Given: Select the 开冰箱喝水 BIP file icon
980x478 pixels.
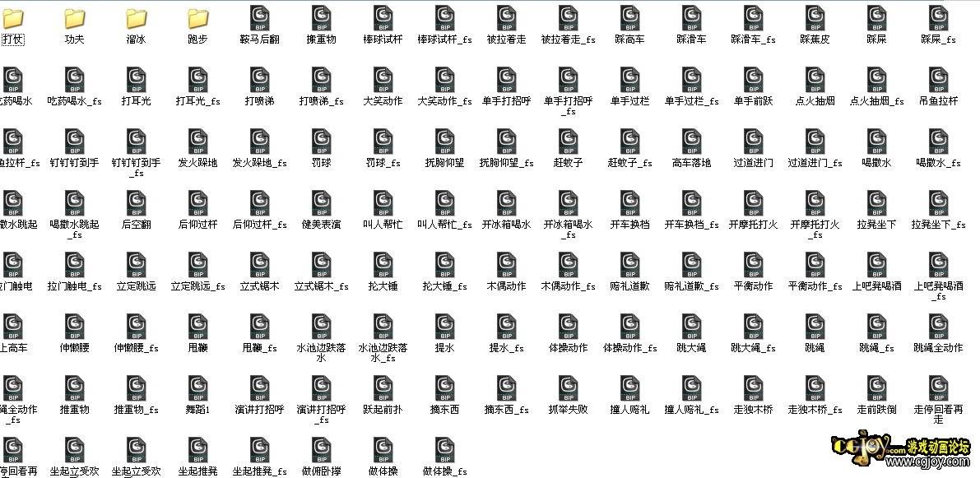Looking at the screenshot, I should [507, 204].
